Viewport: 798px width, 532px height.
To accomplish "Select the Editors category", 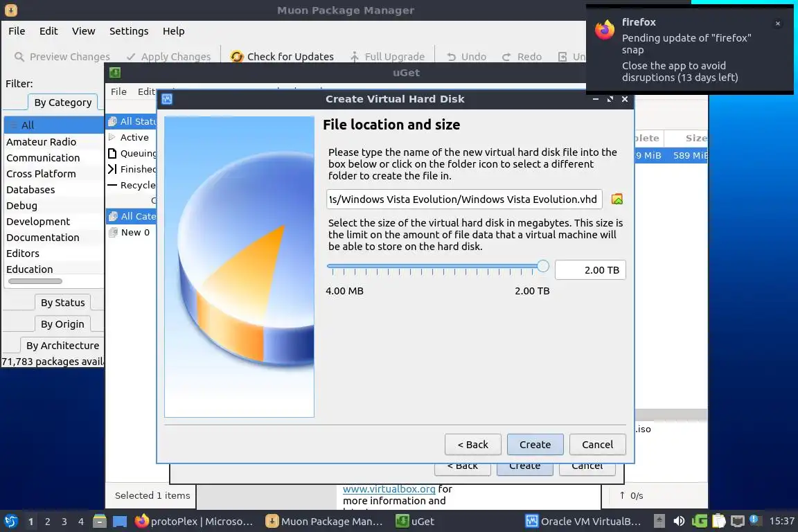I will click(x=54, y=253).
